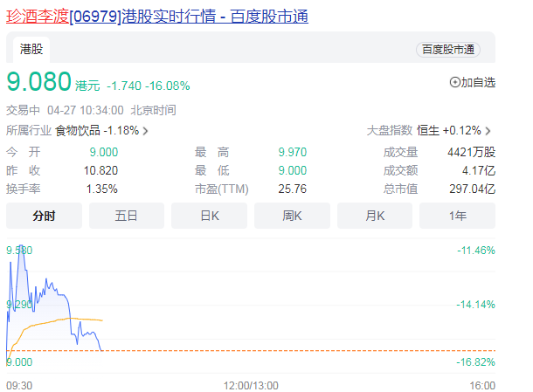This screenshot has height=392, width=533.
Task: Click the percent change -16.08%
Action: point(168,86)
